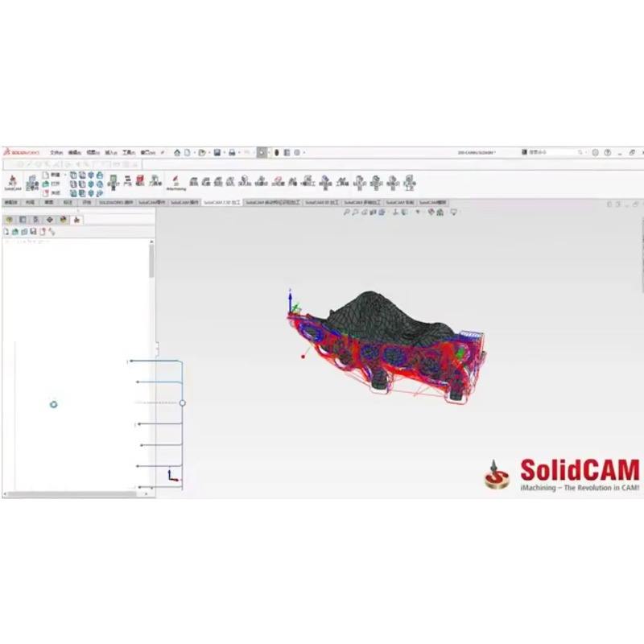Click the SolidCAM Manager vertical scrollbar
Screen dimensions: 644x644
click(x=151, y=261)
